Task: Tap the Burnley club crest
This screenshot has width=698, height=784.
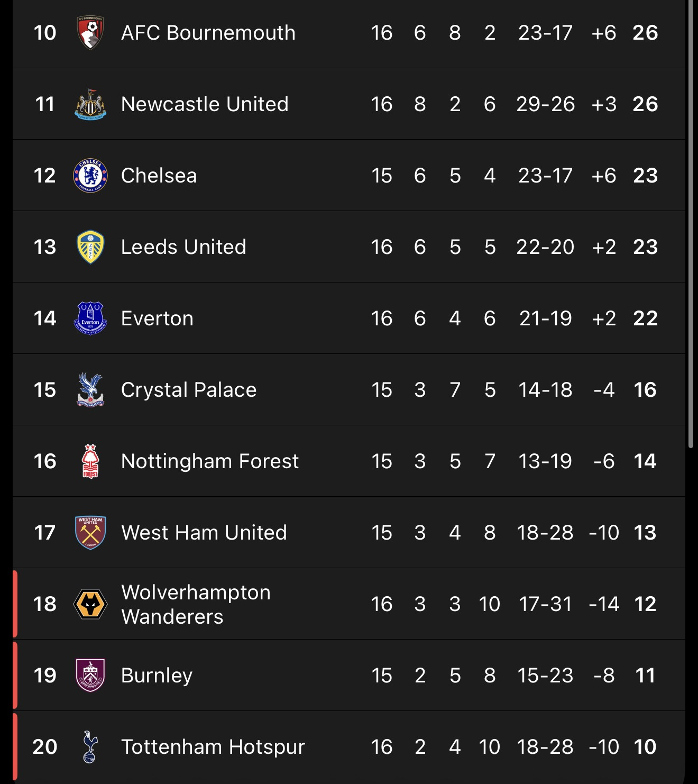Action: coord(90,676)
